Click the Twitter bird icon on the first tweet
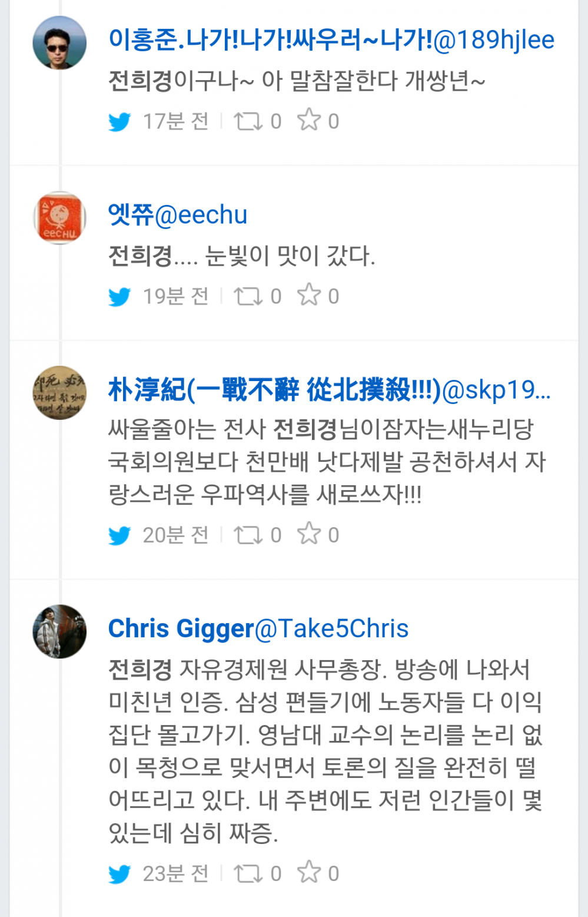 click(119, 121)
